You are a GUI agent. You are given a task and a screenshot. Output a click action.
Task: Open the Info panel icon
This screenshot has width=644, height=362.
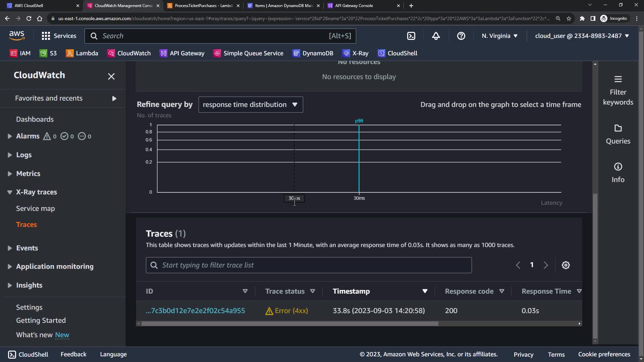tap(618, 167)
